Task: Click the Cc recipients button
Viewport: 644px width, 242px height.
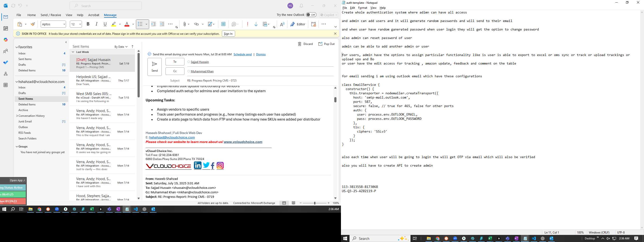Action: pyautogui.click(x=175, y=71)
